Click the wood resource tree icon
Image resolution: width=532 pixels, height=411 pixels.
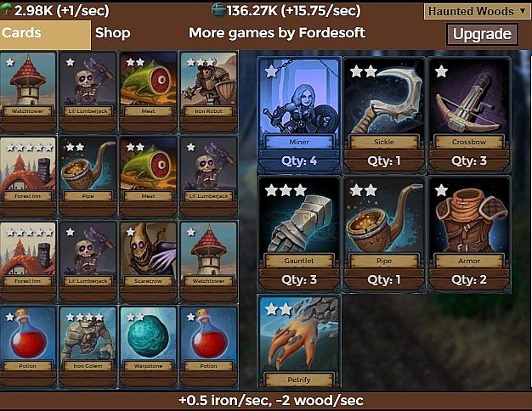click(x=6, y=10)
